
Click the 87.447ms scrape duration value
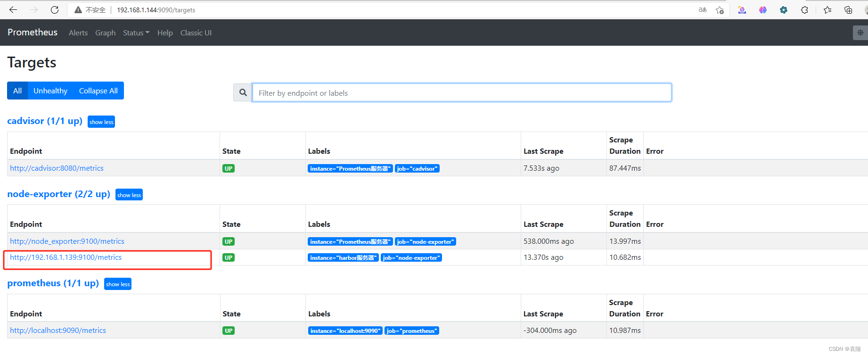pyautogui.click(x=625, y=168)
